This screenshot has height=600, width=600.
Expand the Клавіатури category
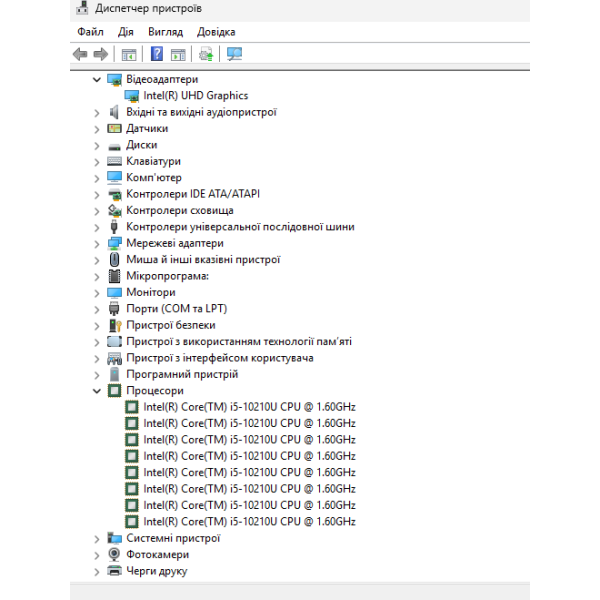[x=96, y=162]
